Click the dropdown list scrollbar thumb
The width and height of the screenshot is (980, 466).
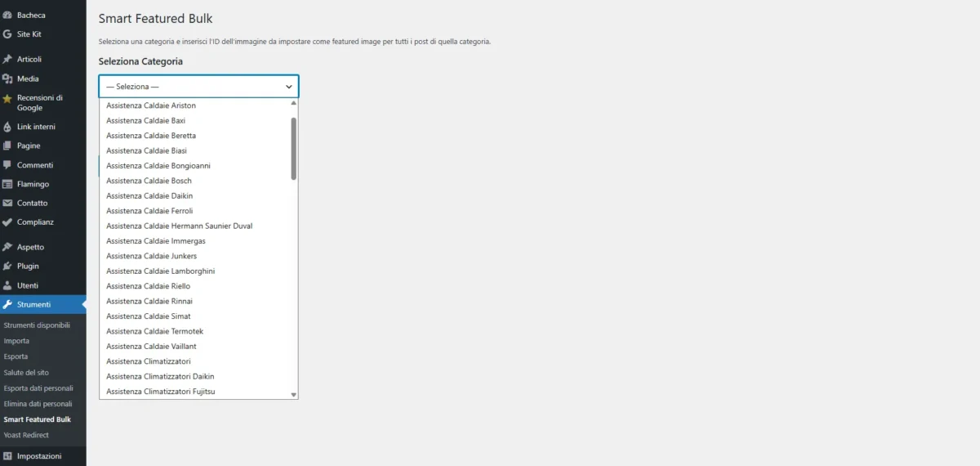[x=294, y=149]
